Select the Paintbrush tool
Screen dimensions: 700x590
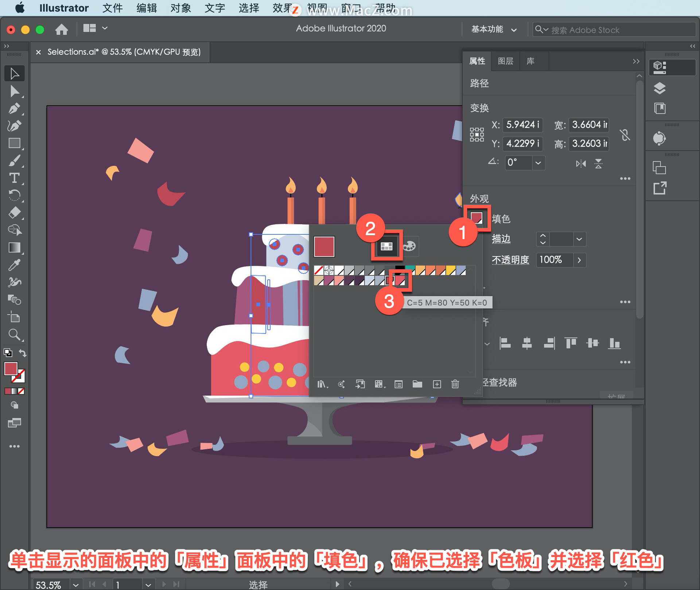pyautogui.click(x=15, y=160)
